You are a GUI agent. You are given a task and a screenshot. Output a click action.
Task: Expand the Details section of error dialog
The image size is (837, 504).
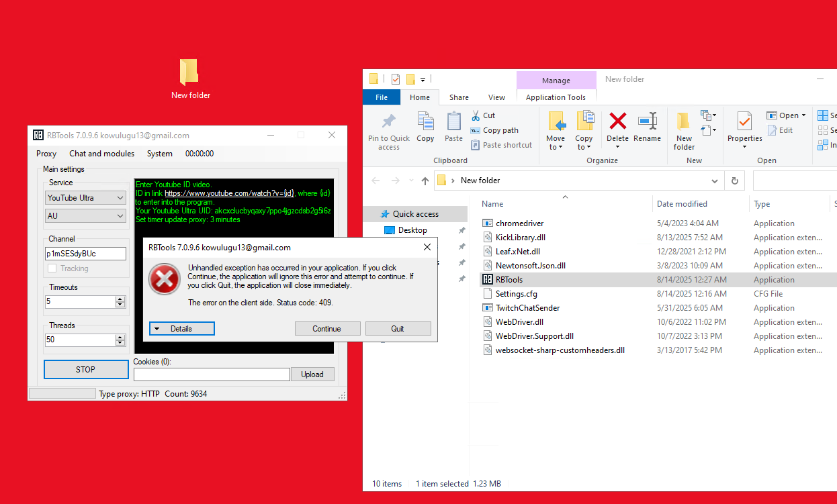click(x=181, y=329)
